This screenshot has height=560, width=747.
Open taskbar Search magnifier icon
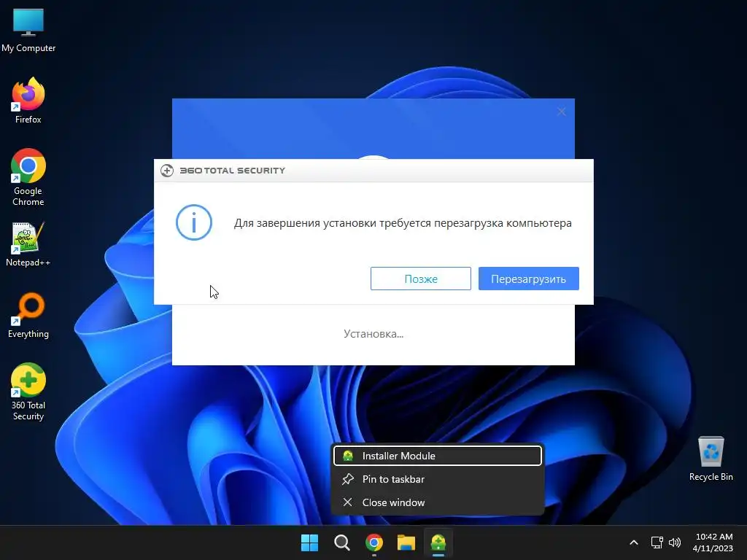tap(341, 542)
